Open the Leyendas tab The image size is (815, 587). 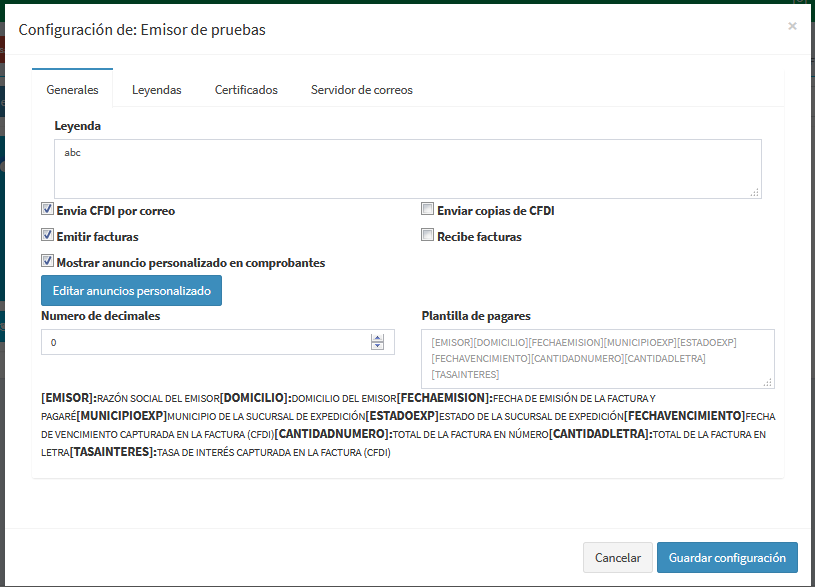click(157, 90)
